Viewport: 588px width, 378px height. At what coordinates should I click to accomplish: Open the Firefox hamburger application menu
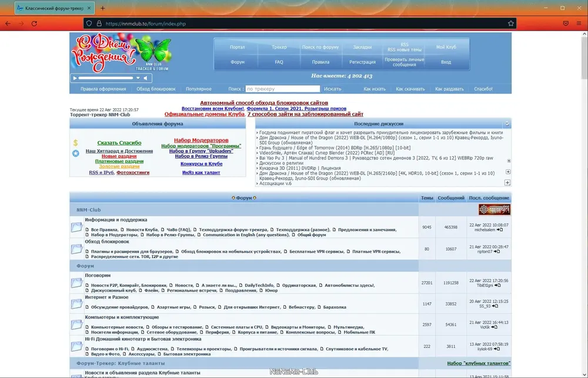pyautogui.click(x=579, y=24)
